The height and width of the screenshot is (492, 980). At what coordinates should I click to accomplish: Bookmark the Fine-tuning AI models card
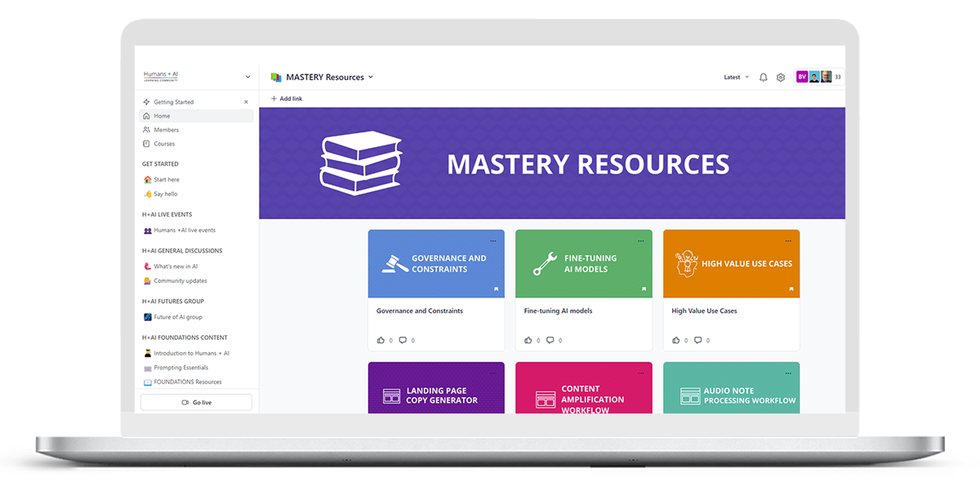[643, 288]
